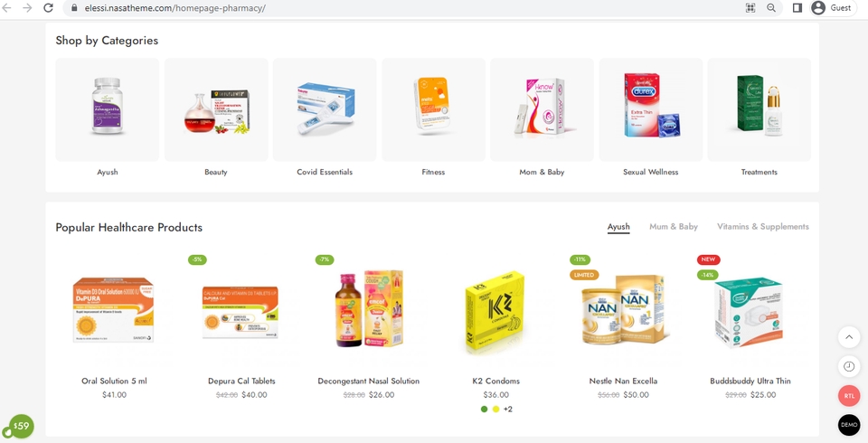
Task: Select the Ayush products tab
Action: coord(618,227)
